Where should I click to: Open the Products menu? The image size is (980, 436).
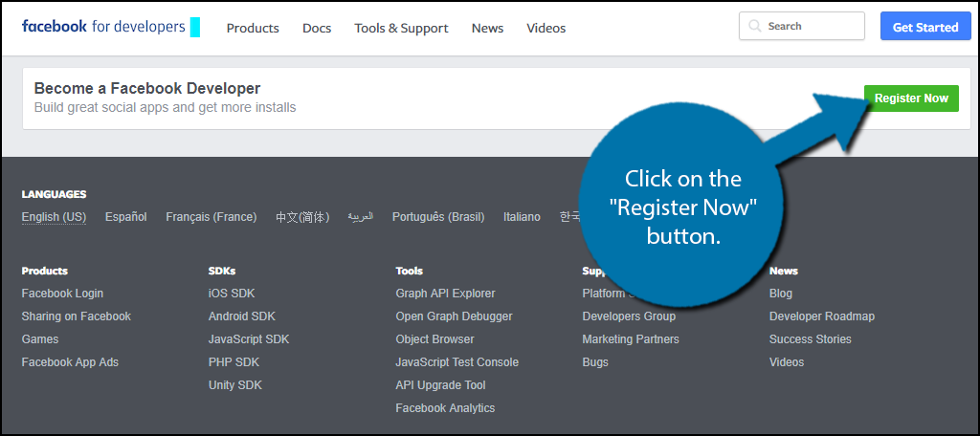pyautogui.click(x=253, y=28)
